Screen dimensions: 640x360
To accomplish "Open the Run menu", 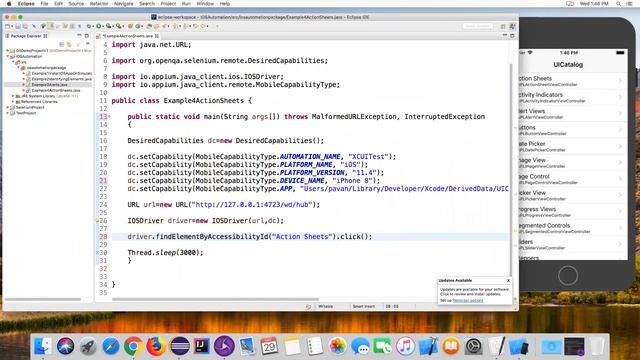I will coord(186,4).
